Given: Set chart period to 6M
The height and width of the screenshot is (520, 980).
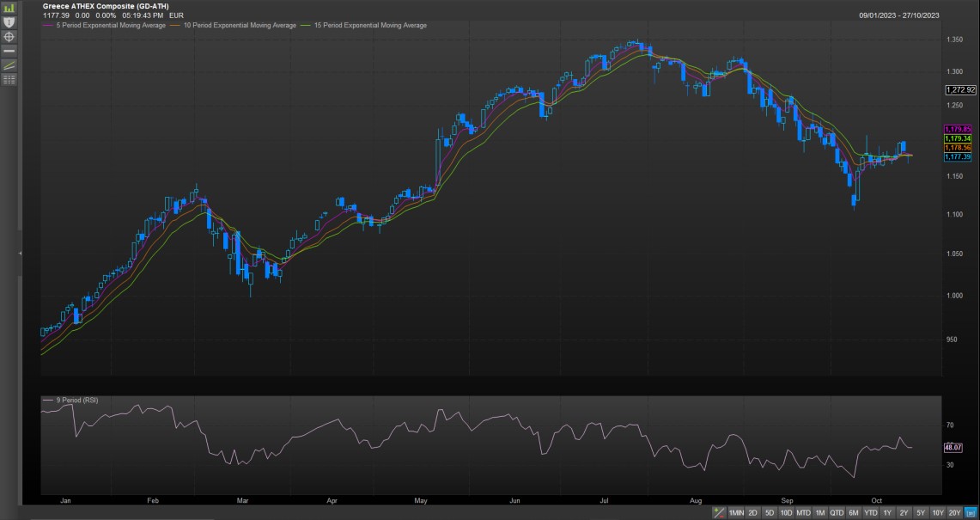Looking at the screenshot, I should [x=853, y=513].
